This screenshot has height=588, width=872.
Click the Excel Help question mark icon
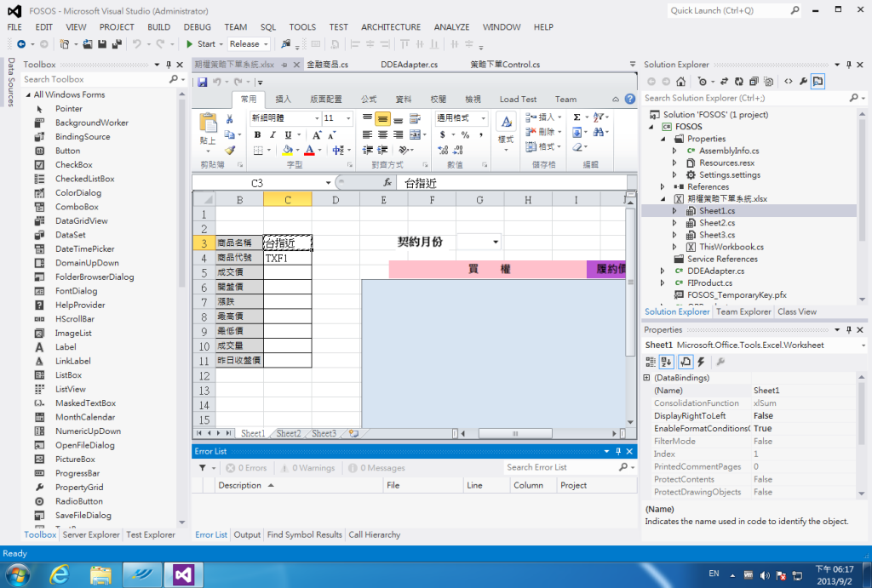629,99
